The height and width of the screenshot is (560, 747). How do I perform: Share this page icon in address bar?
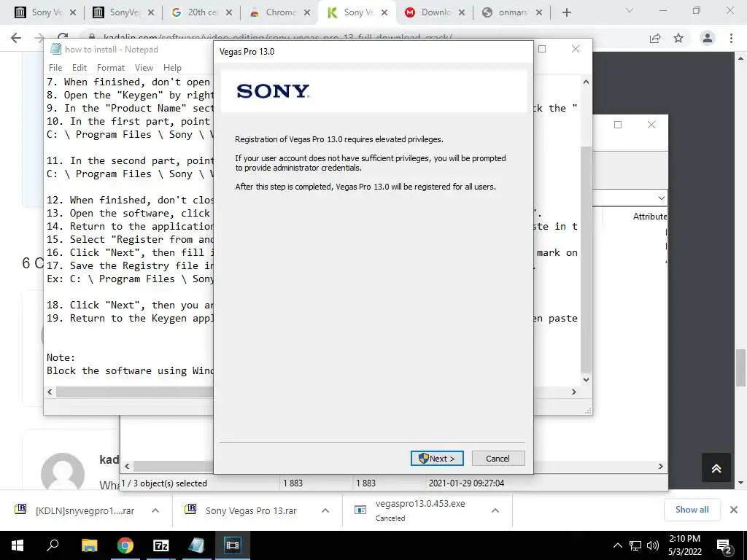655,38
